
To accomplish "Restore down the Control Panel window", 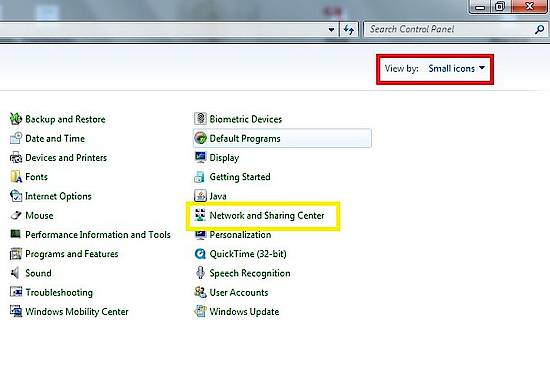I will tap(501, 7).
